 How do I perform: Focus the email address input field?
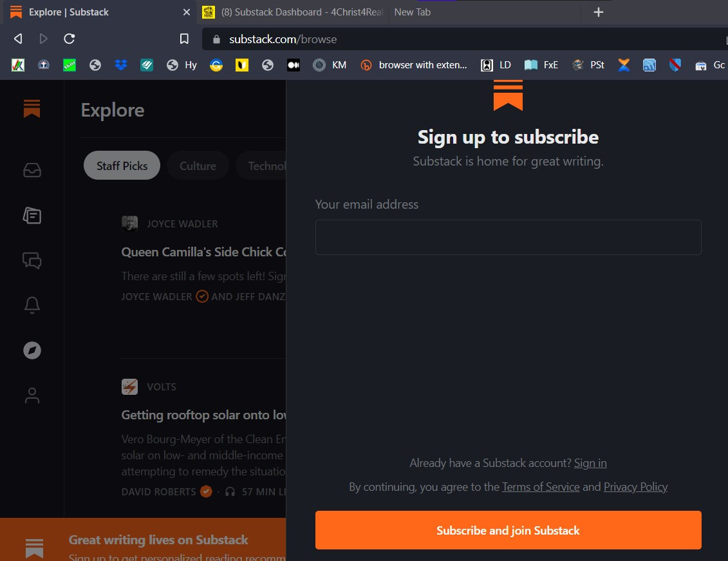click(x=508, y=237)
